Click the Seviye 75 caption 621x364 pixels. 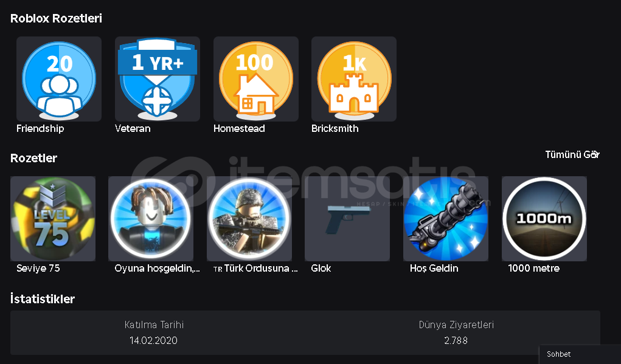click(38, 268)
